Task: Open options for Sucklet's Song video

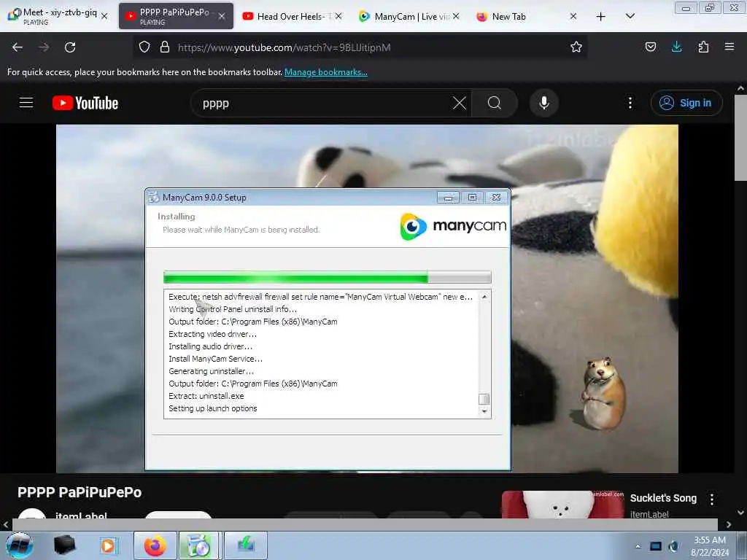Action: pyautogui.click(x=711, y=499)
